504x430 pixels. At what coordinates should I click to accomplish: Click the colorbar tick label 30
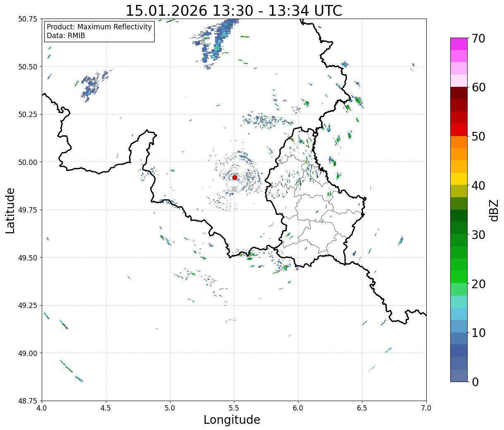coord(478,234)
